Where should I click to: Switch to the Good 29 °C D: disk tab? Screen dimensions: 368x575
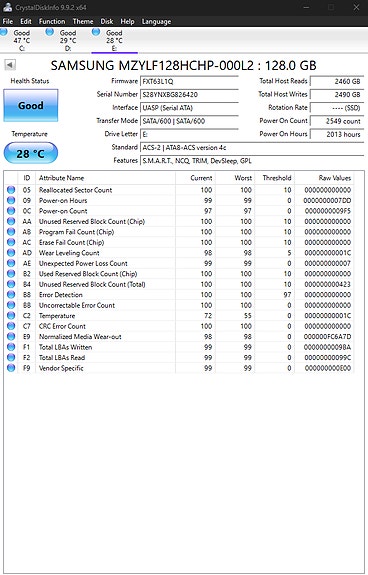click(x=68, y=40)
